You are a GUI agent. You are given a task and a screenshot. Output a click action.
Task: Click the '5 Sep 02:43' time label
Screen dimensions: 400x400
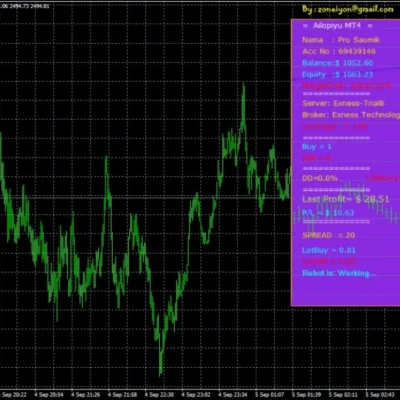(380, 395)
